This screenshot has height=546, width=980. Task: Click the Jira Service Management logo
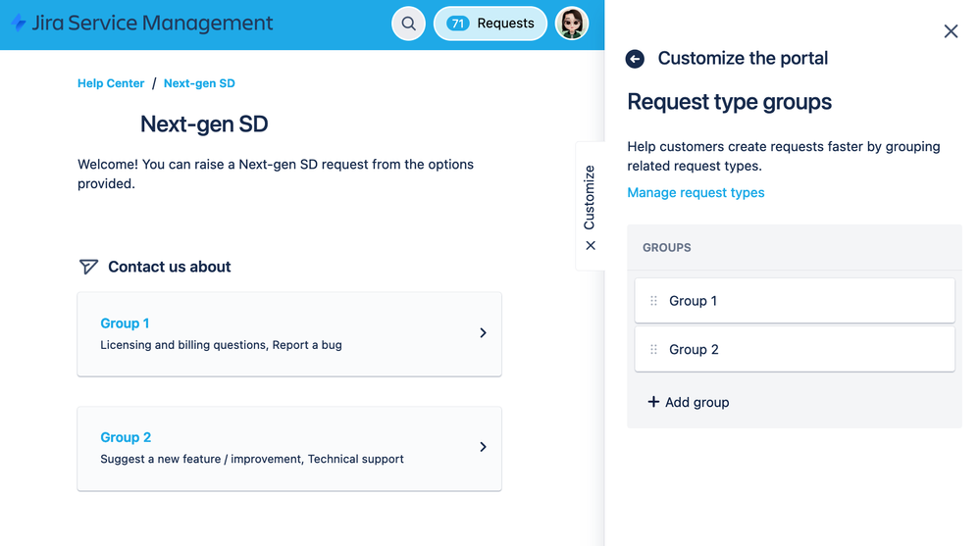(x=142, y=24)
